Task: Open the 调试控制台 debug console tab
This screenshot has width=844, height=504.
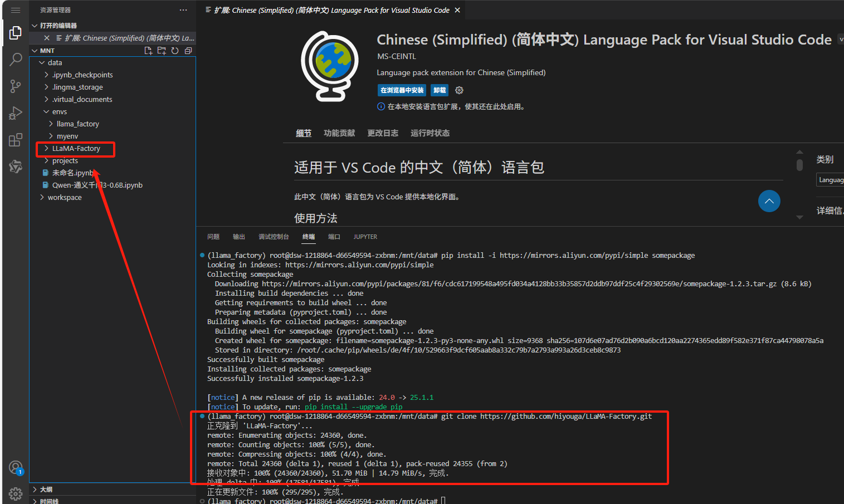Action: click(274, 237)
